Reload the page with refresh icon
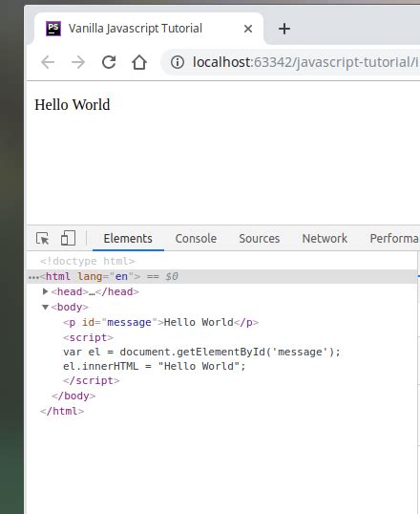420x514 pixels. 109,62
